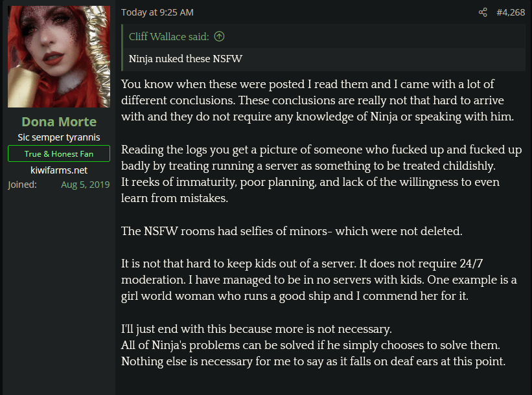Click the quoted text 'Ninja nuked these NSFW'
The height and width of the screenshot is (395, 532).
[x=185, y=59]
